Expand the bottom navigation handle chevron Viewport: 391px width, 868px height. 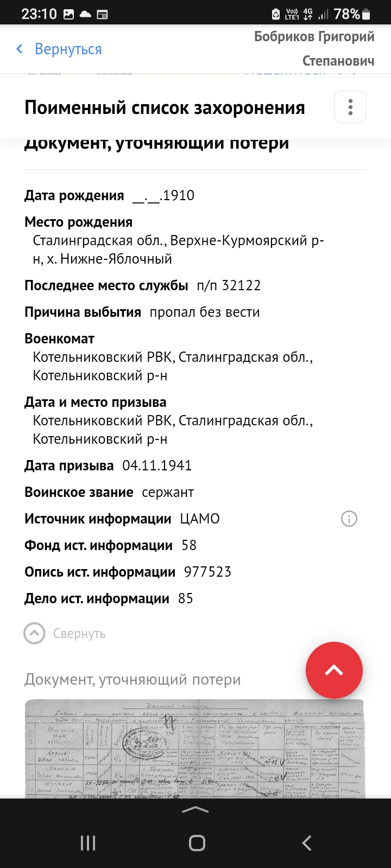point(195,809)
